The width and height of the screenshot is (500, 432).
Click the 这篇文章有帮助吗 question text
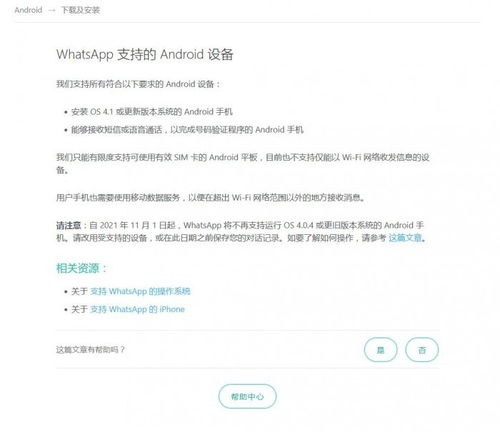click(90, 350)
